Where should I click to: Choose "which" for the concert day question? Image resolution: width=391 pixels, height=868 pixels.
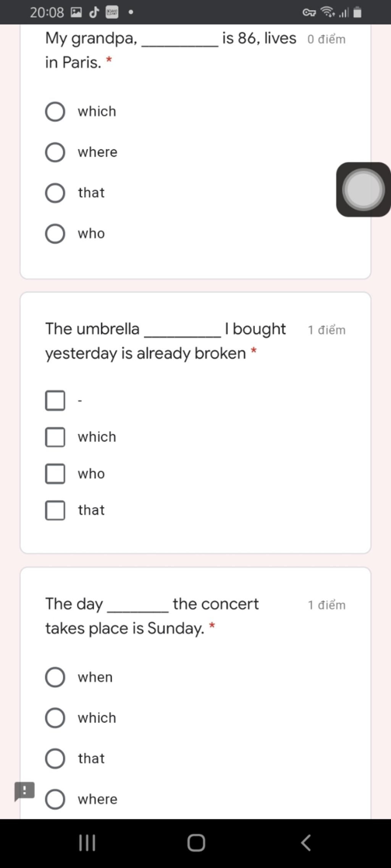(55, 718)
